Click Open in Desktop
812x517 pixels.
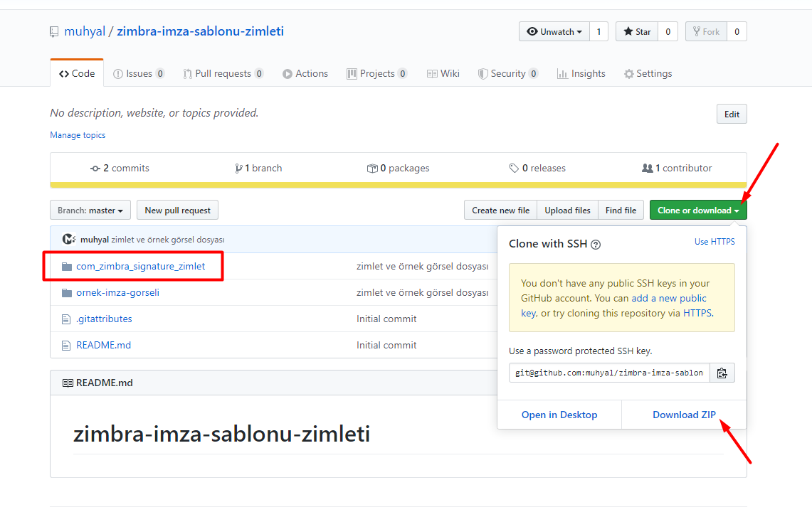[559, 415]
